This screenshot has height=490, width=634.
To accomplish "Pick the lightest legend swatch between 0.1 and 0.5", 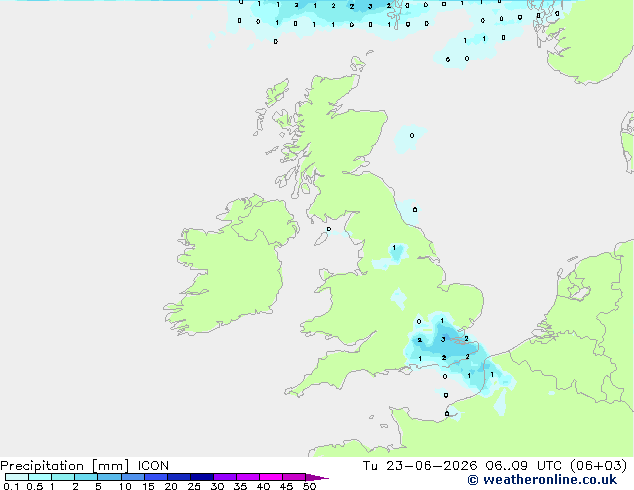I will [17, 477].
